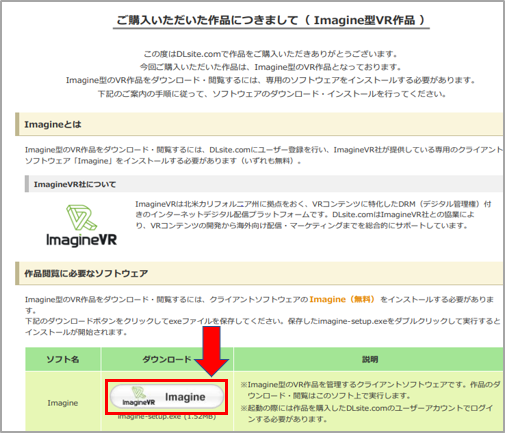Click the paragraph mentioning imagine-setup.exeをダブルクリック
The width and height of the screenshot is (505, 433).
263,326
